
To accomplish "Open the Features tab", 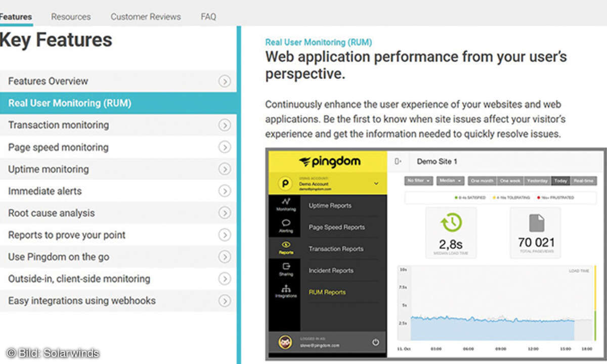I will [x=16, y=17].
